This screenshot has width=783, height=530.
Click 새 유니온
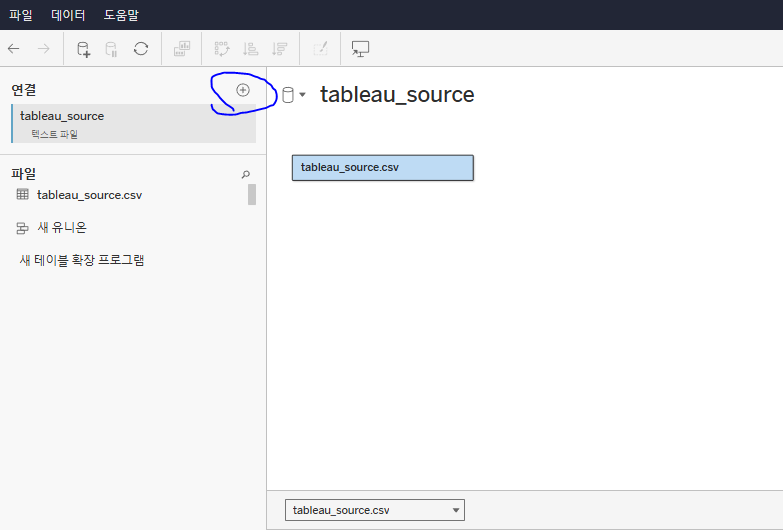point(62,228)
